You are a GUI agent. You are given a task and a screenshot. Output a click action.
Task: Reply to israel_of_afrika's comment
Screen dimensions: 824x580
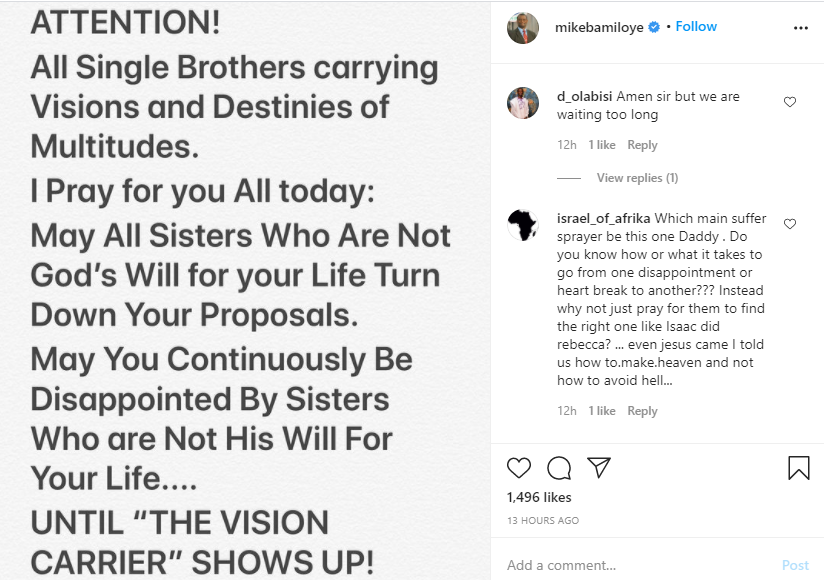click(642, 411)
